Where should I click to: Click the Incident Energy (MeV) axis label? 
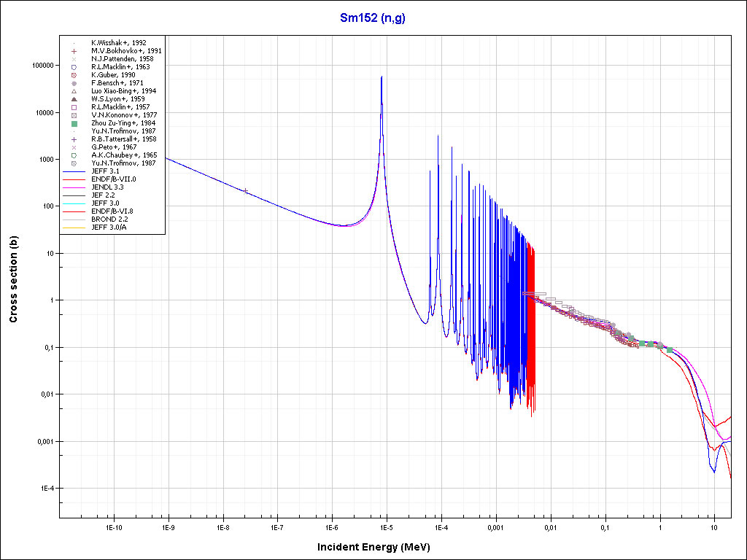(379, 546)
